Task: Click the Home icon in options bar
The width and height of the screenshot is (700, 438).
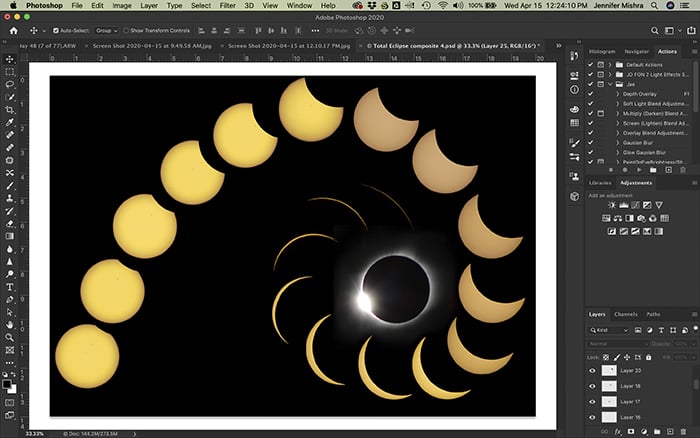Action: pos(13,31)
